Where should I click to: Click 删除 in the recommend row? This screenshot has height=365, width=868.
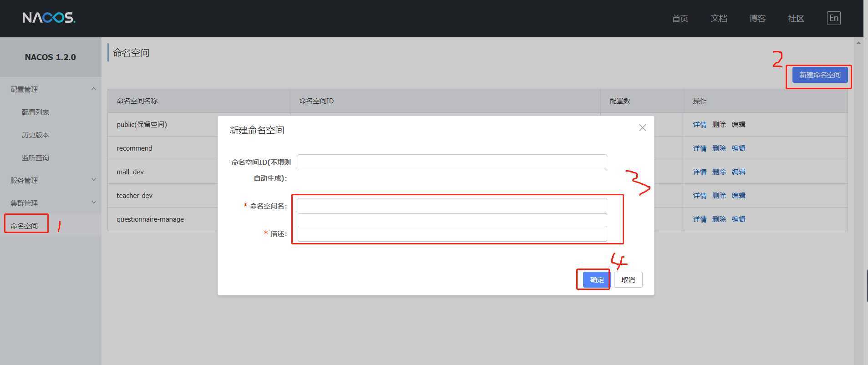[x=719, y=148]
